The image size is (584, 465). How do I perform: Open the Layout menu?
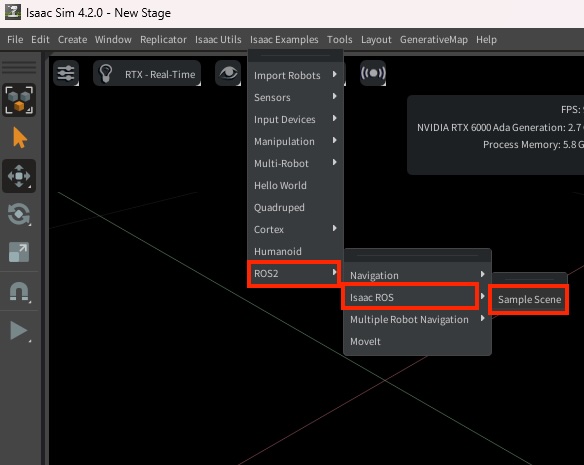pyautogui.click(x=376, y=39)
